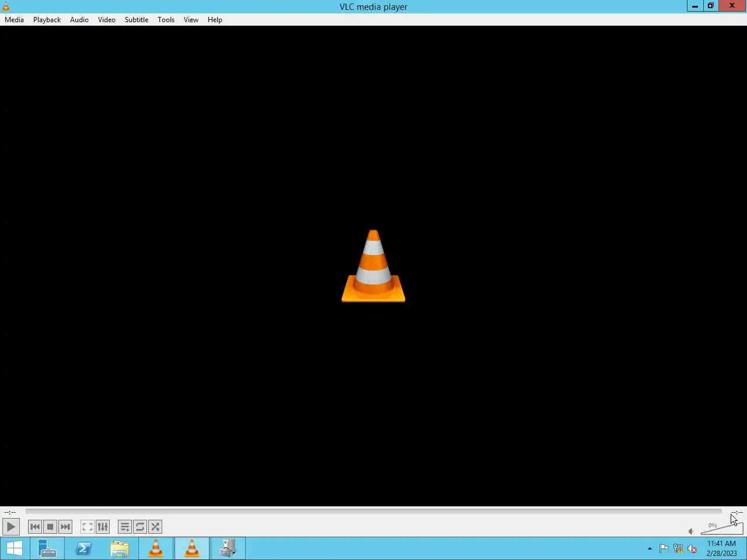
Task: Open the Tools menu
Action: click(166, 19)
